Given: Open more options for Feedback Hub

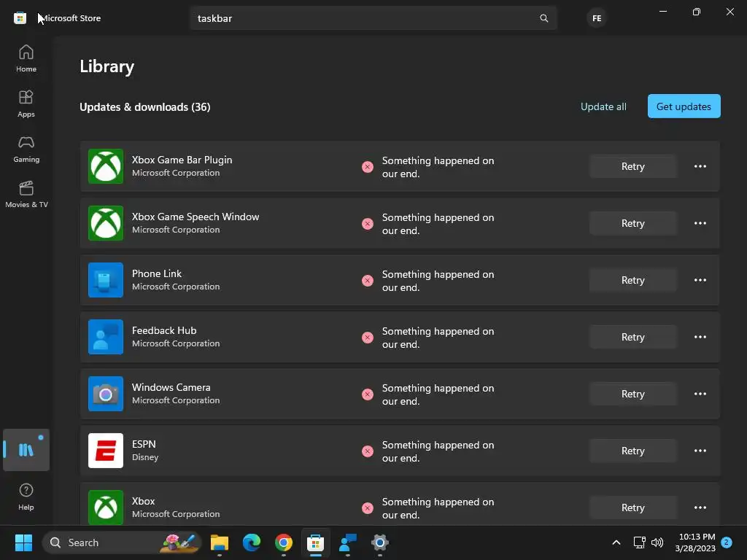Looking at the screenshot, I should [x=700, y=337].
